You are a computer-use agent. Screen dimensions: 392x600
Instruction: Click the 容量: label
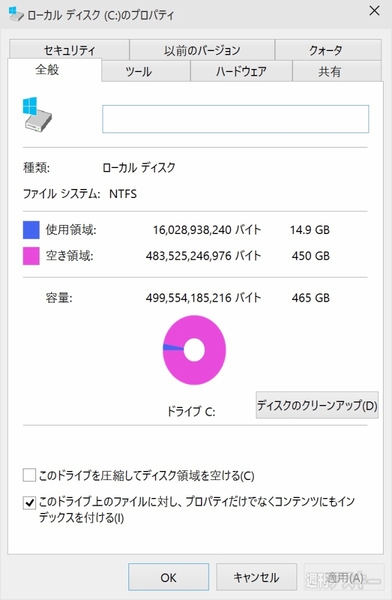59,297
